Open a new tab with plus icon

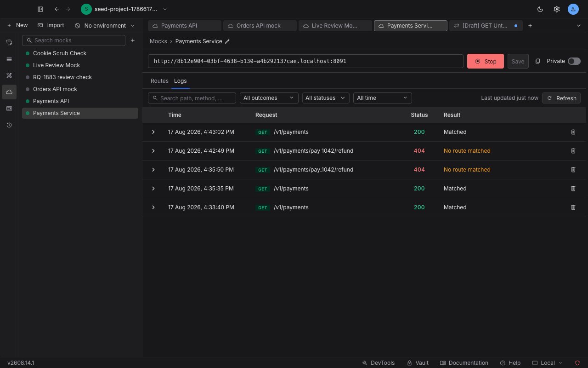pos(530,26)
